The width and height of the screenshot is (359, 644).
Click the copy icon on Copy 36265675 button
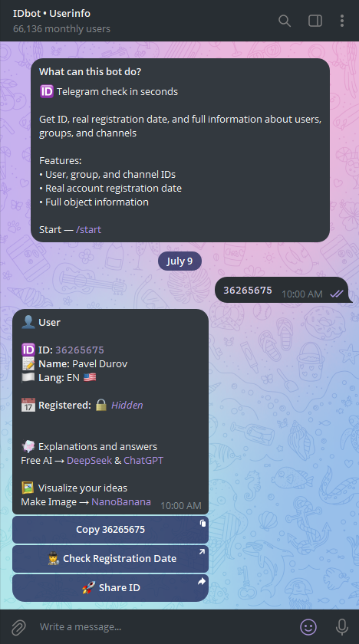203,523
